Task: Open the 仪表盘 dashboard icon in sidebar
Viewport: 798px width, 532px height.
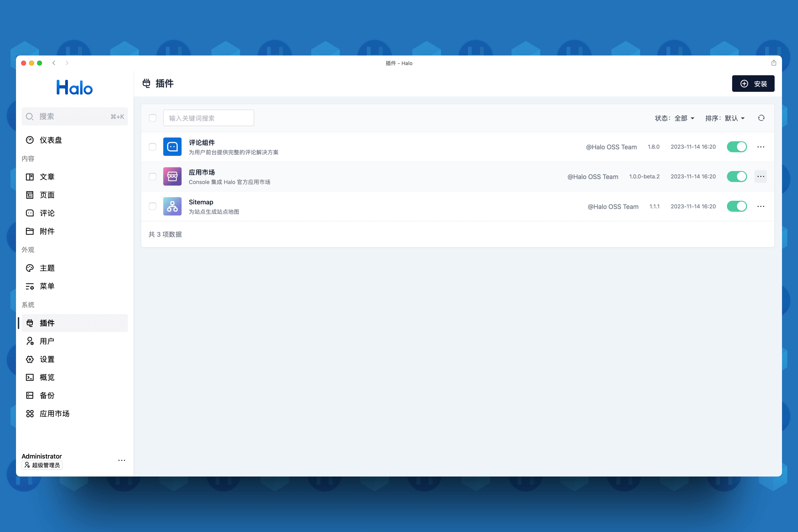Action: 30,140
